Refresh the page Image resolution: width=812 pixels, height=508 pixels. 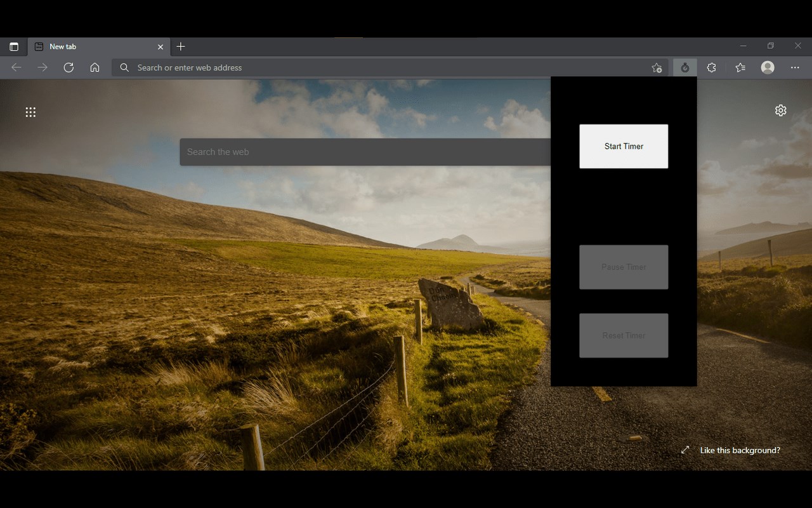click(69, 67)
